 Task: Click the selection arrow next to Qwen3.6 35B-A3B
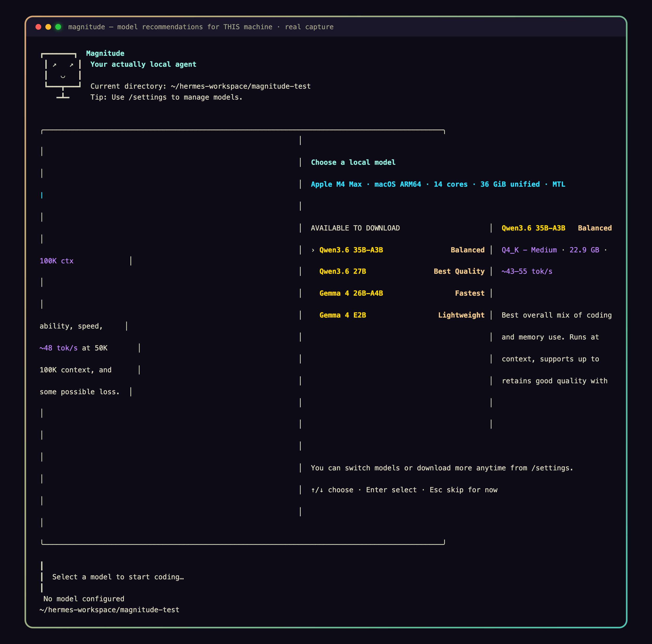[x=313, y=250]
